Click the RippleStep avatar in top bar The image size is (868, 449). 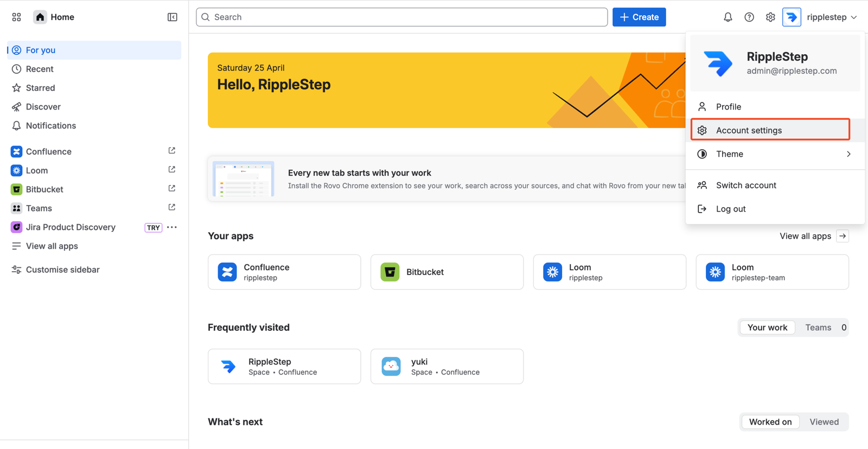792,17
